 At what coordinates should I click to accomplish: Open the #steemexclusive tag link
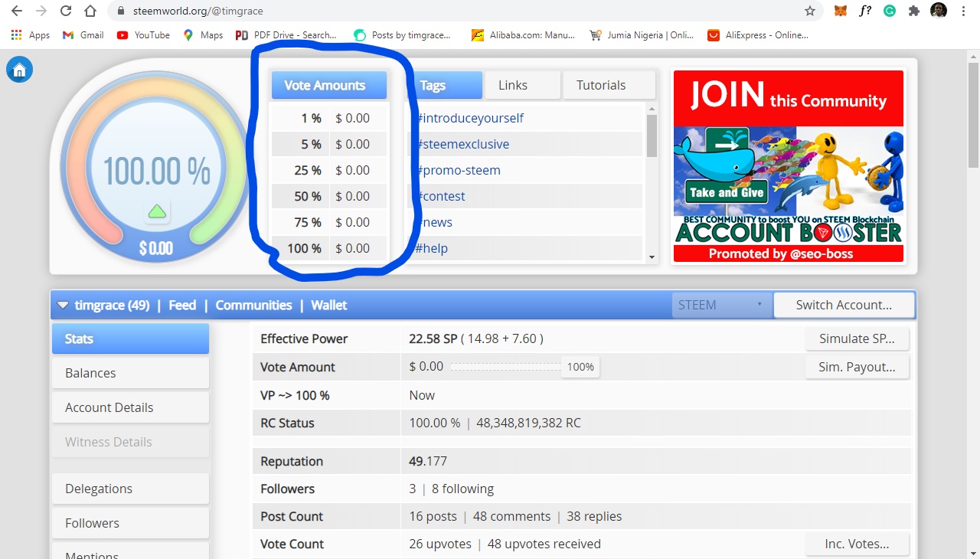pos(462,144)
